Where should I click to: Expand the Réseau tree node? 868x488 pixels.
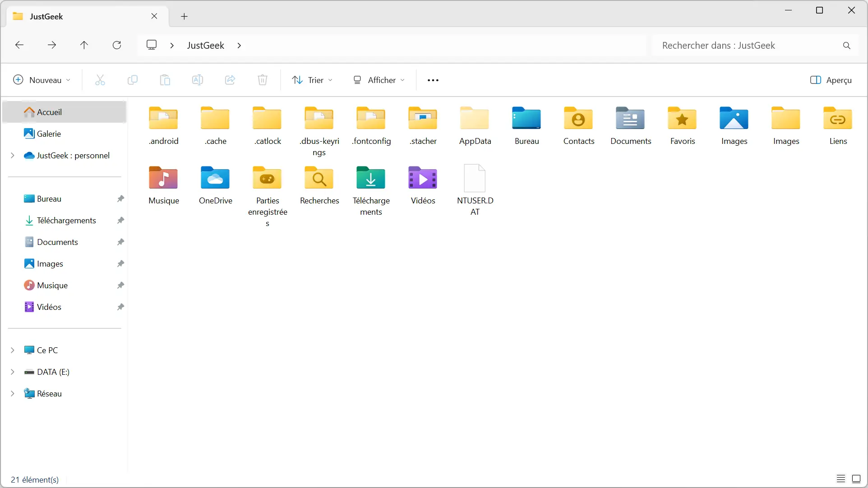coord(13,394)
